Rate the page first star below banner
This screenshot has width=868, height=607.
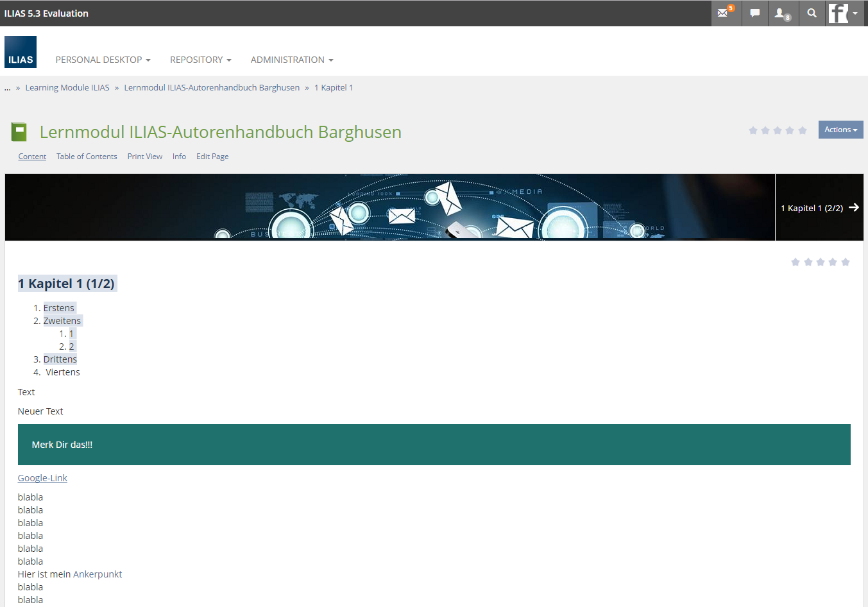click(796, 262)
